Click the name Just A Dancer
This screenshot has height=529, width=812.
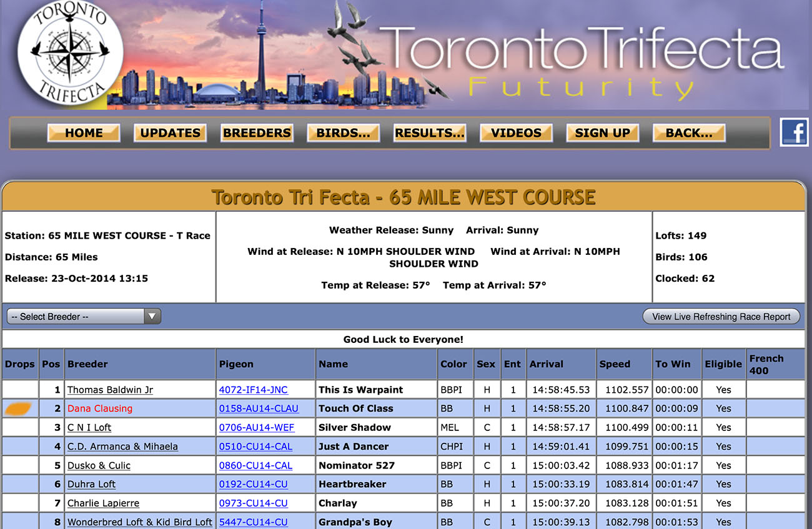[x=353, y=447]
